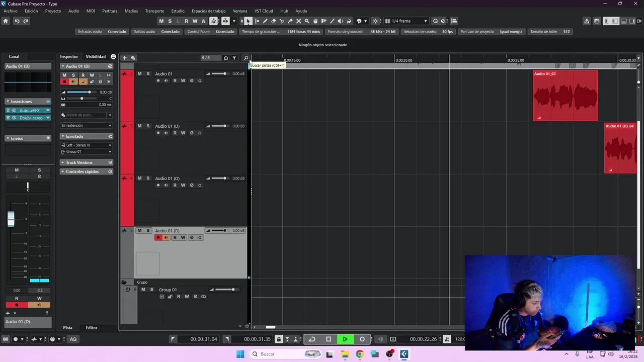Click Windows taskbar Buscar search field

pyautogui.click(x=284, y=354)
